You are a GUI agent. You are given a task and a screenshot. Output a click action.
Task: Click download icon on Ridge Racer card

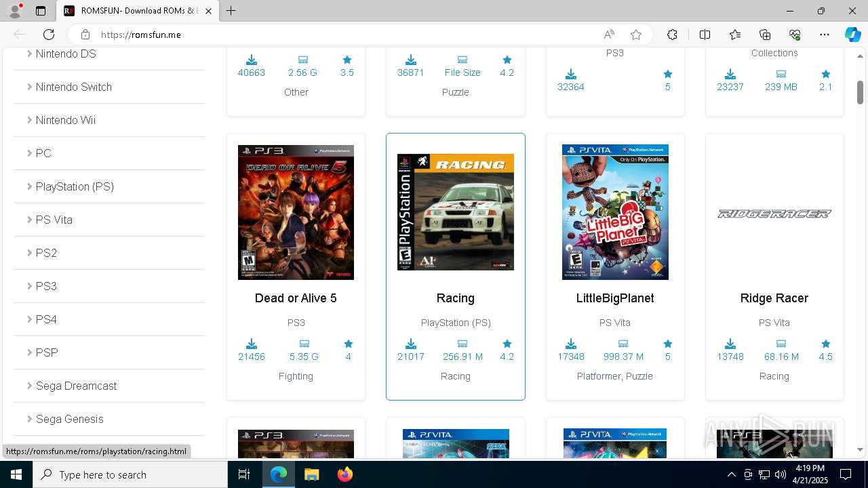[x=730, y=344]
